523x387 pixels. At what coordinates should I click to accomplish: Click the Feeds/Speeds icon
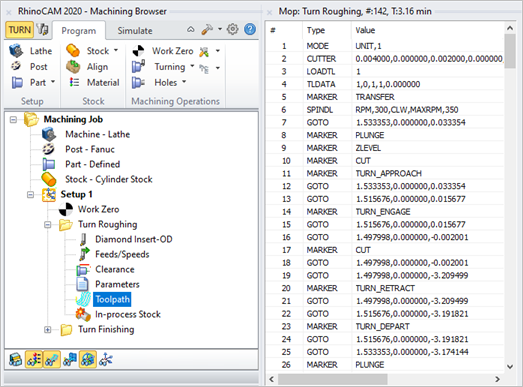click(x=84, y=254)
